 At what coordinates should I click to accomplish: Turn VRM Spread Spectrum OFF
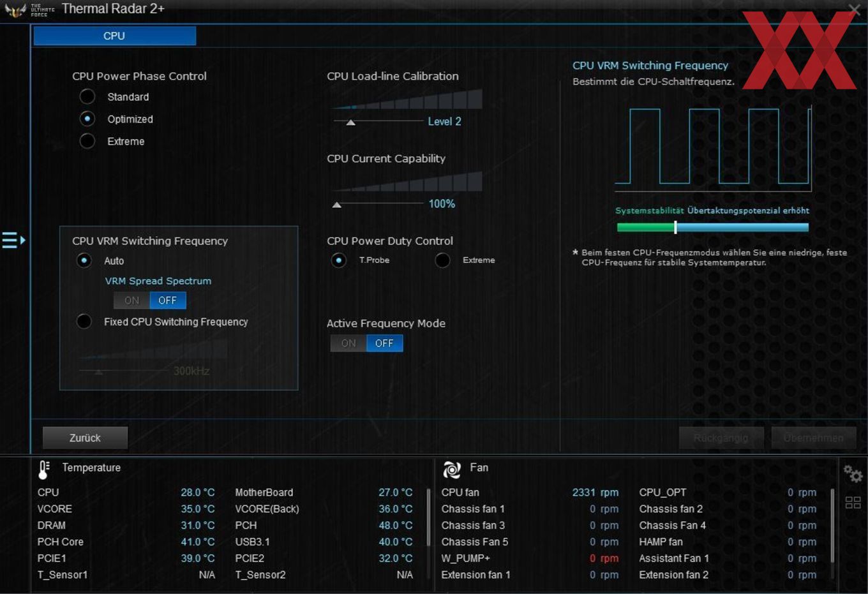[x=168, y=301]
